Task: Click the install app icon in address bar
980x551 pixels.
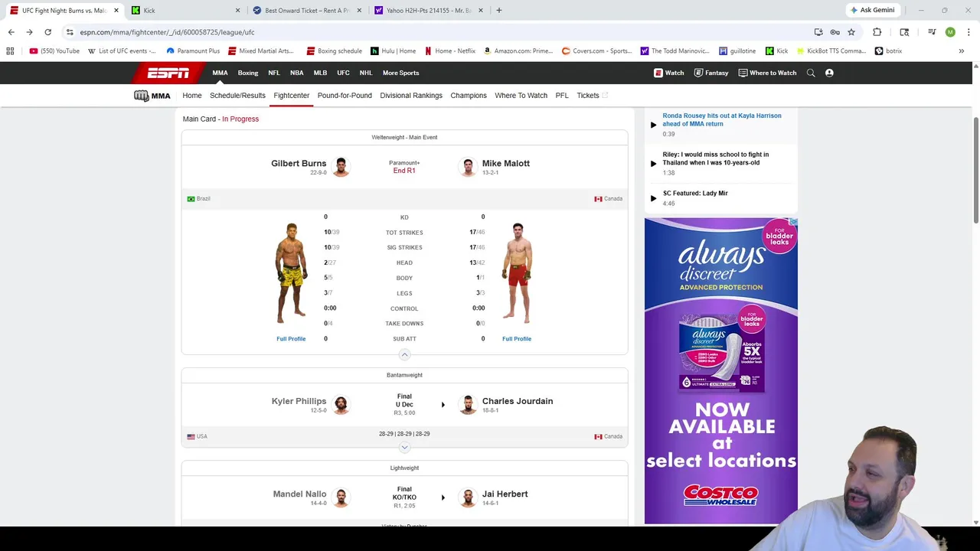Action: pyautogui.click(x=818, y=32)
